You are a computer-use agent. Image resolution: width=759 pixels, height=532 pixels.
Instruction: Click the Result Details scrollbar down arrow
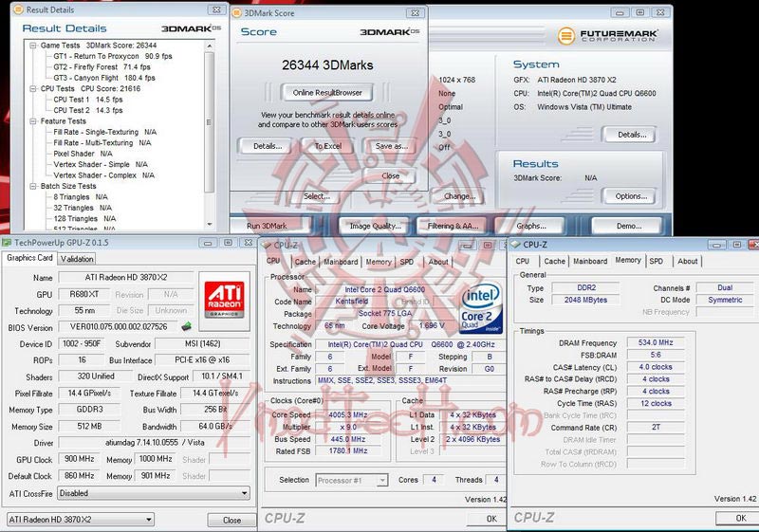pos(210,225)
